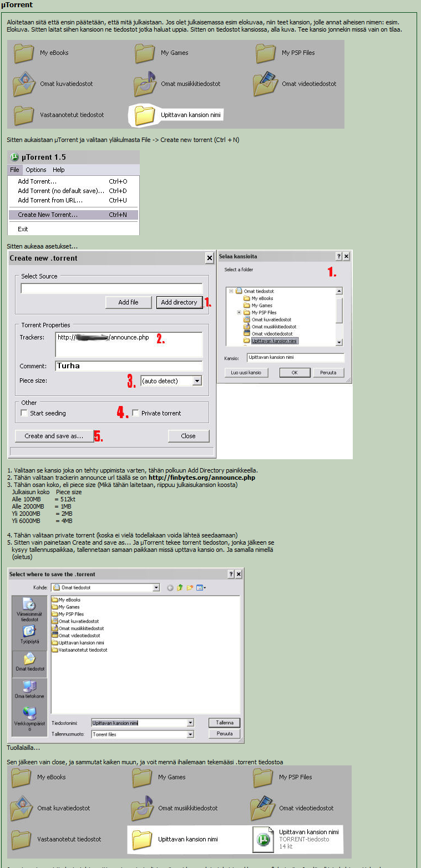The width and height of the screenshot is (421, 868).
Task: Click the up-one-level folder icon in save dialog
Action: pos(180,588)
